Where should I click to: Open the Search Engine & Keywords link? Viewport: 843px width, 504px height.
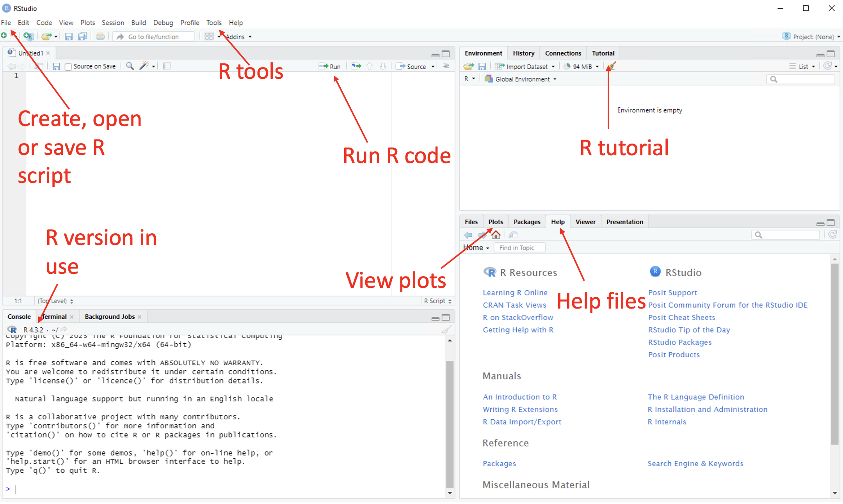point(695,463)
